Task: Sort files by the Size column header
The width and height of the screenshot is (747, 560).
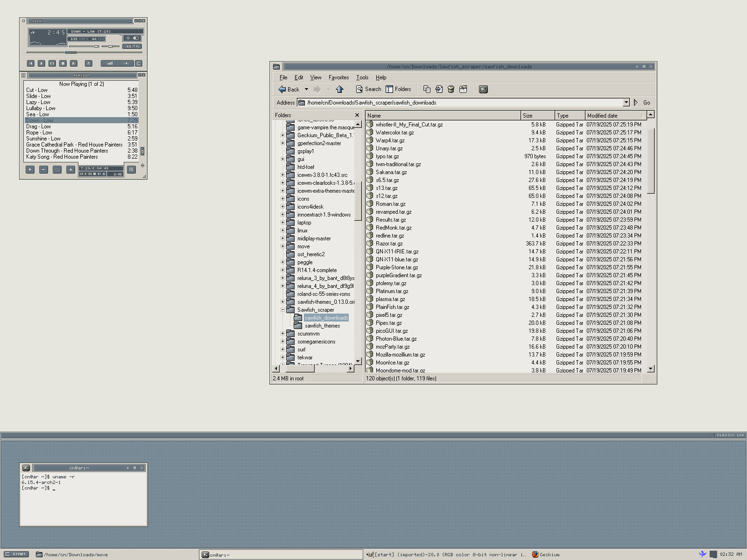Action: point(538,115)
